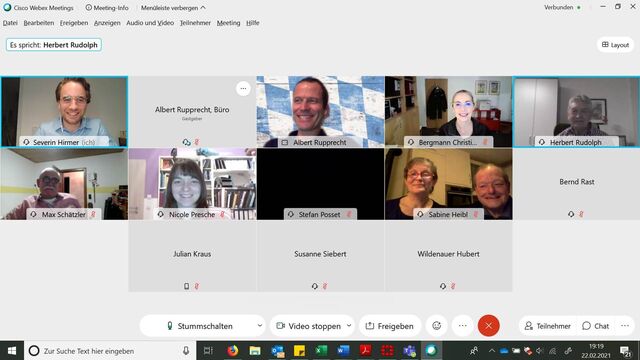The image size is (640, 360).
Task: Select Nicole Presche video thumbnail
Action: click(x=192, y=184)
